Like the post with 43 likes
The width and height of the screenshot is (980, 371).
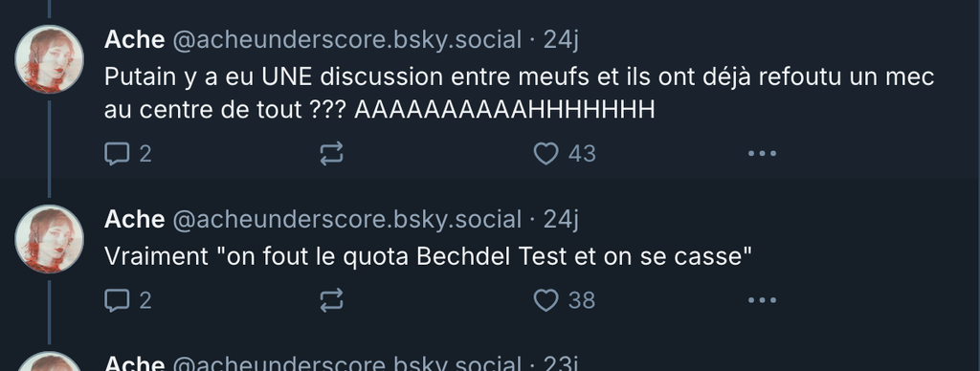(x=546, y=153)
